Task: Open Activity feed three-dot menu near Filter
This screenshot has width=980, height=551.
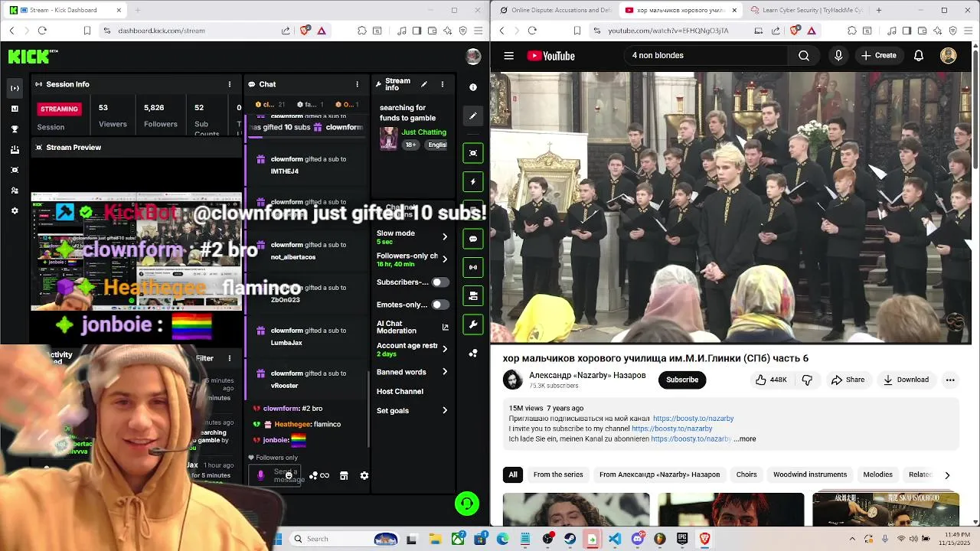Action: 229,358
